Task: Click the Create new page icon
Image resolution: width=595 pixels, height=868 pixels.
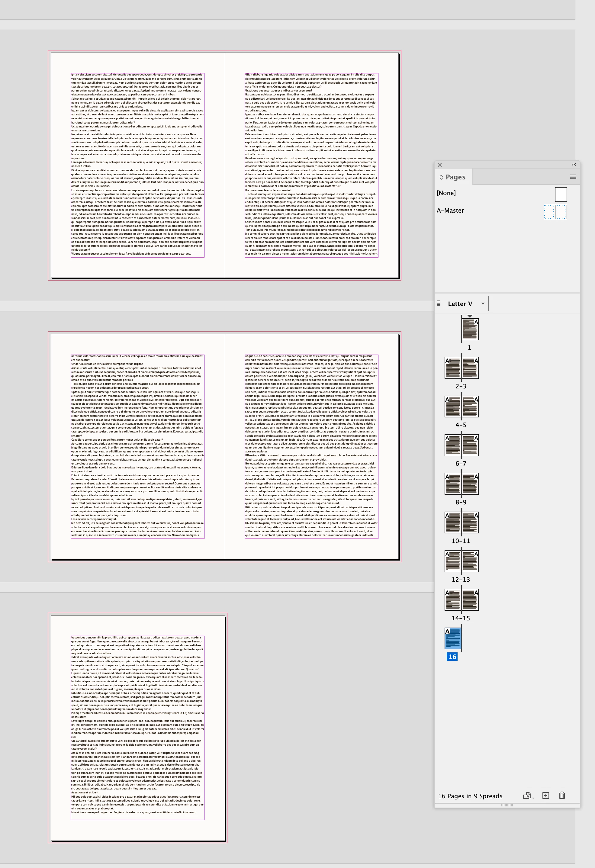Action: [x=546, y=796]
